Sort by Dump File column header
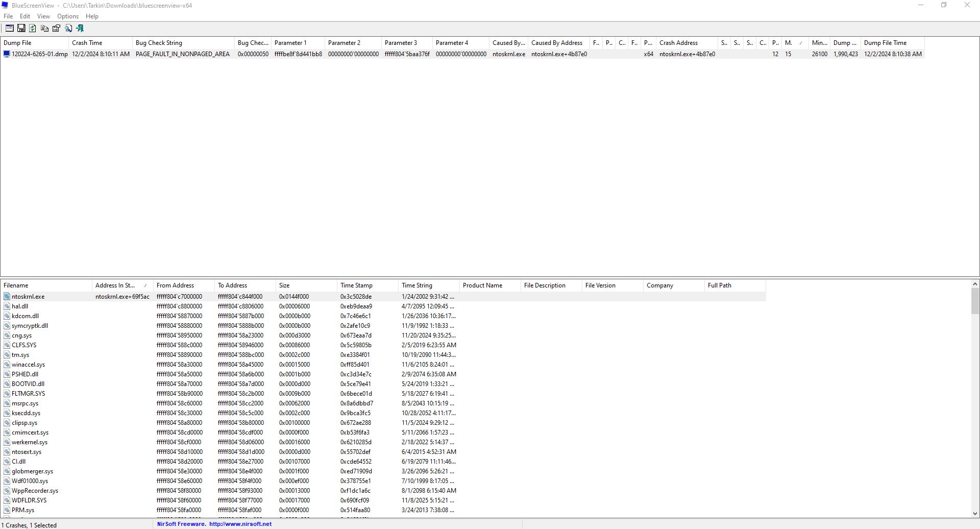Viewport: 980px width, 529px height. point(35,43)
